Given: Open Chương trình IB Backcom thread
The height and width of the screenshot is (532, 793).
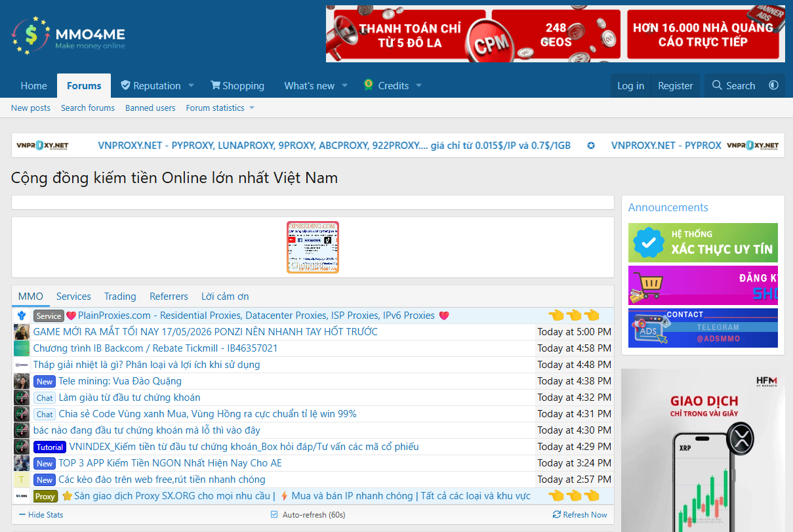Looking at the screenshot, I should [x=155, y=348].
